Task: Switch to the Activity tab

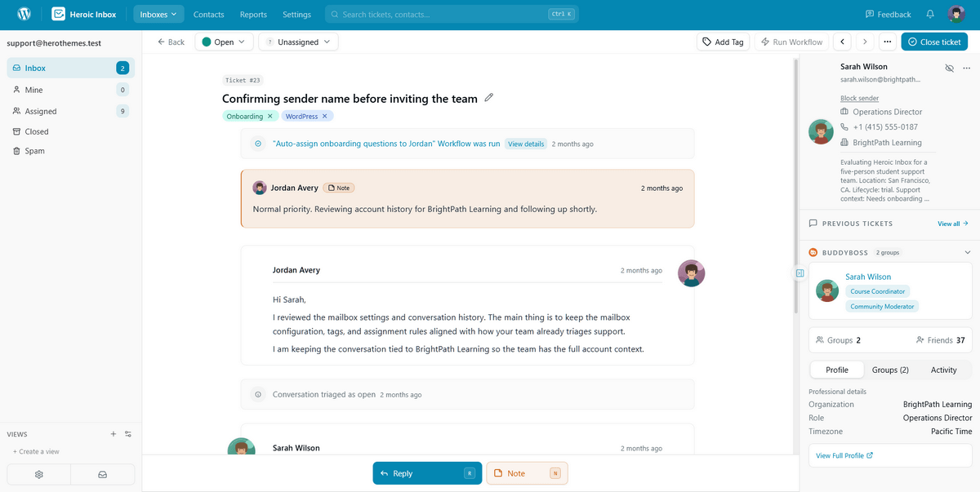Action: pos(944,370)
